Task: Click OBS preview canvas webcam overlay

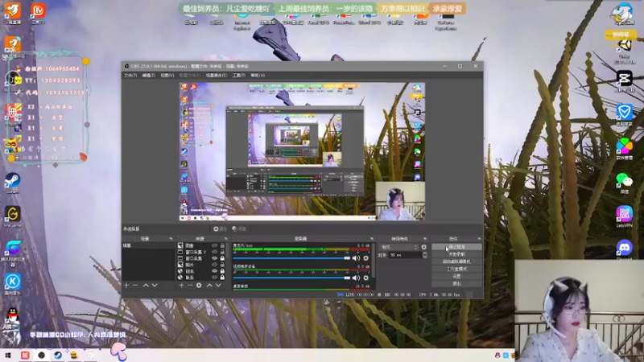Action: (400, 202)
